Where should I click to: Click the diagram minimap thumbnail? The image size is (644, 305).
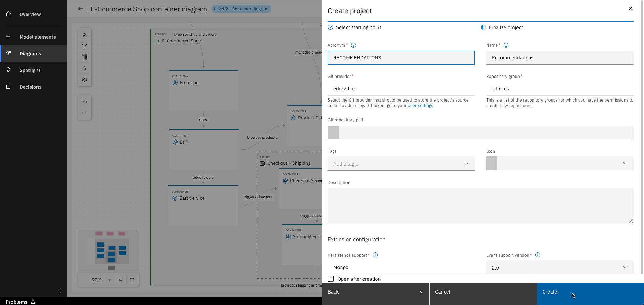click(x=108, y=250)
